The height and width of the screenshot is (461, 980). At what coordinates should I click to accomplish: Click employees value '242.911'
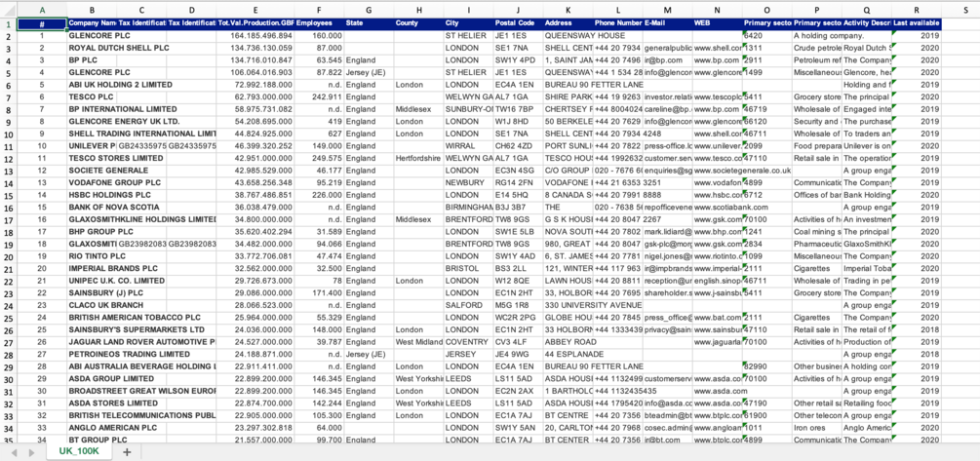point(318,96)
